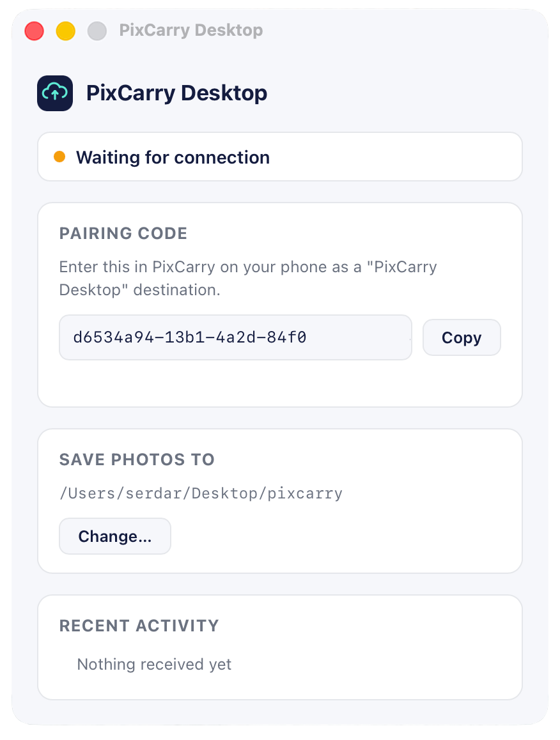
Task: Click the Waiting for connection status text
Action: [173, 157]
